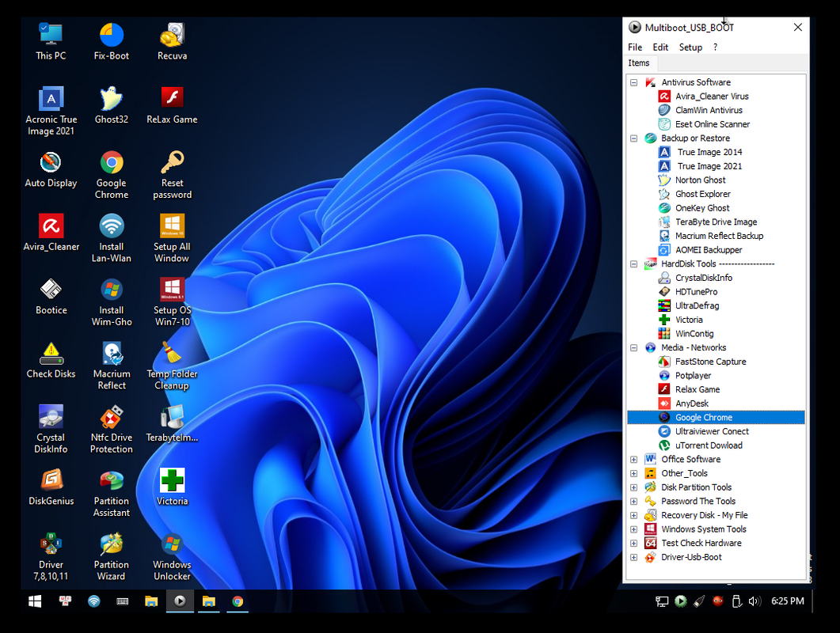Screen dimensions: 840x633
Task: Select the Items tab
Action: point(639,63)
